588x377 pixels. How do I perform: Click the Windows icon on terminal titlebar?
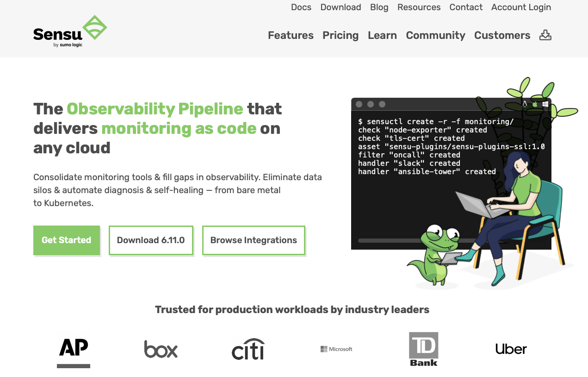[x=545, y=104]
